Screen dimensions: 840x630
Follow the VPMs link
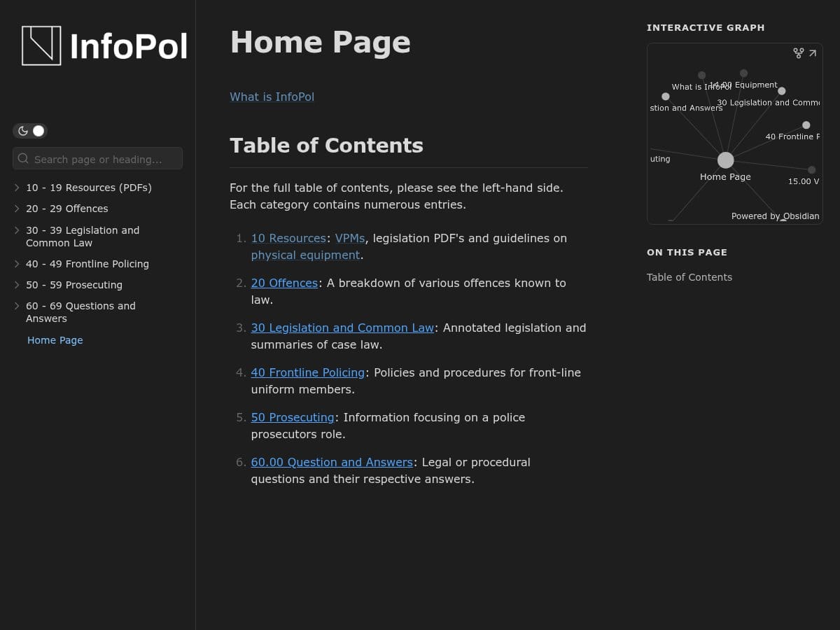pos(349,238)
